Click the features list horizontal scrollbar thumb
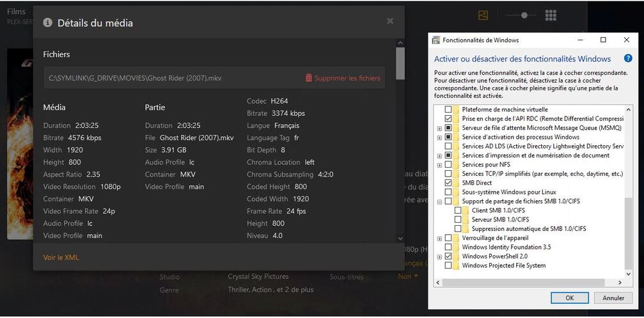The image size is (644, 318). tap(524, 283)
